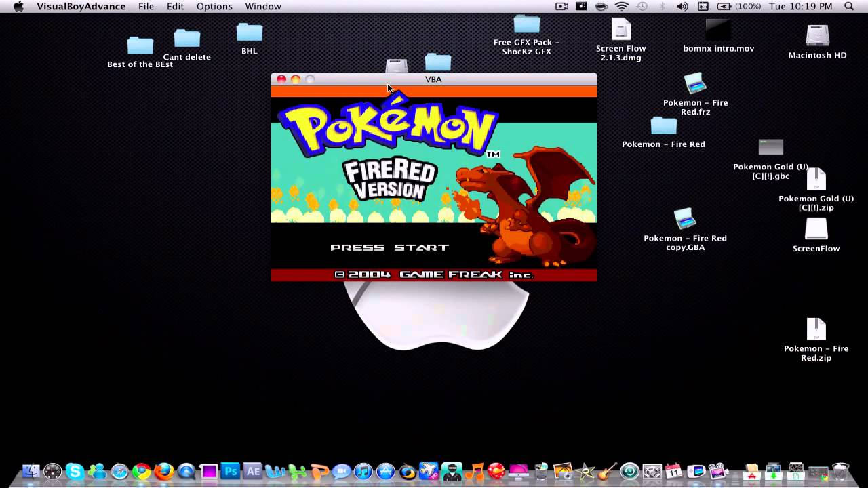The image size is (868, 488).
Task: Open the Trash in the dock
Action: point(840,471)
